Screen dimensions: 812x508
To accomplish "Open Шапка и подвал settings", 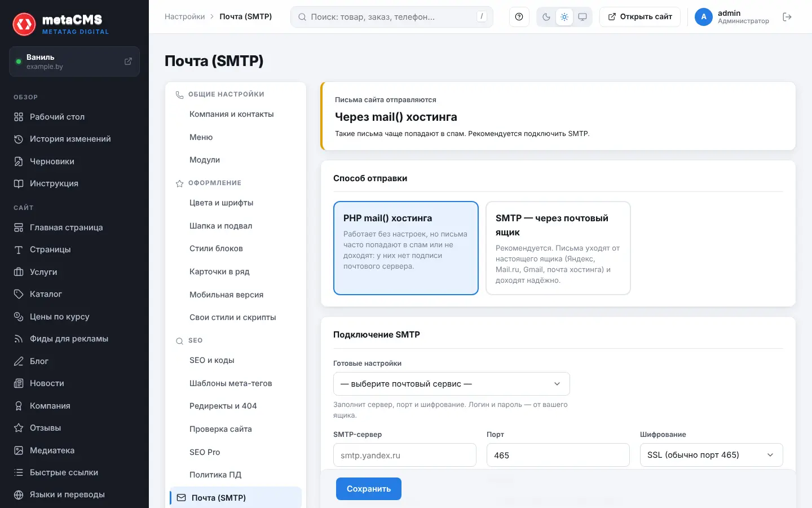I will [x=221, y=226].
